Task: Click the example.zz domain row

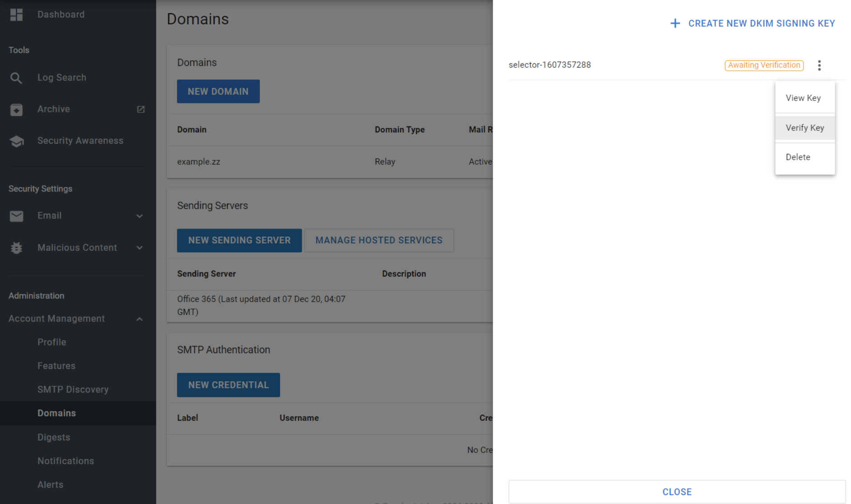Action: tap(330, 162)
